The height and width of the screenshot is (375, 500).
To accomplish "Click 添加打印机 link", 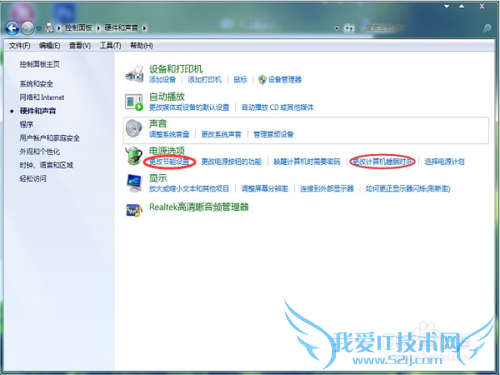I will pos(205,80).
